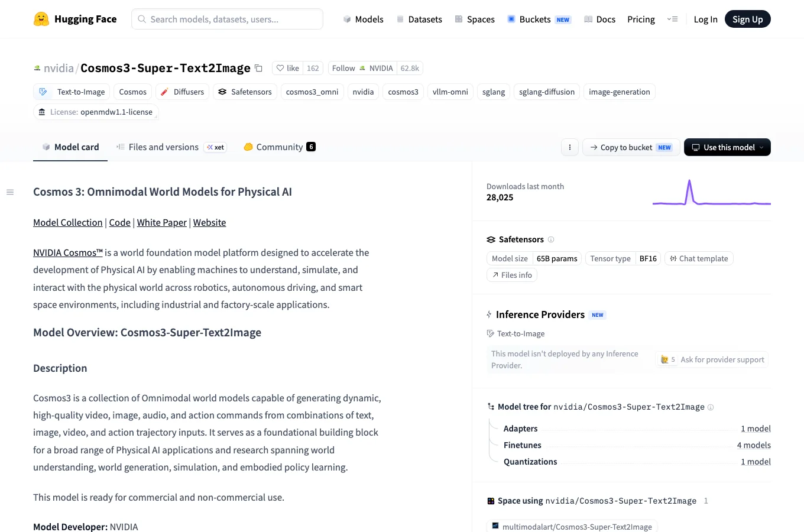Follow the NVIDIA organization
The height and width of the screenshot is (532, 804).
362,68
